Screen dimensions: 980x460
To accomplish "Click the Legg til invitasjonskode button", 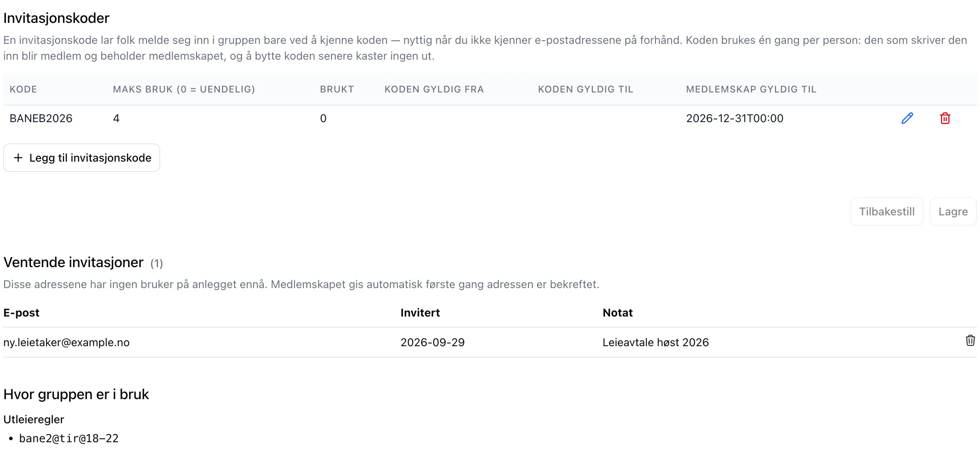I will (x=82, y=158).
